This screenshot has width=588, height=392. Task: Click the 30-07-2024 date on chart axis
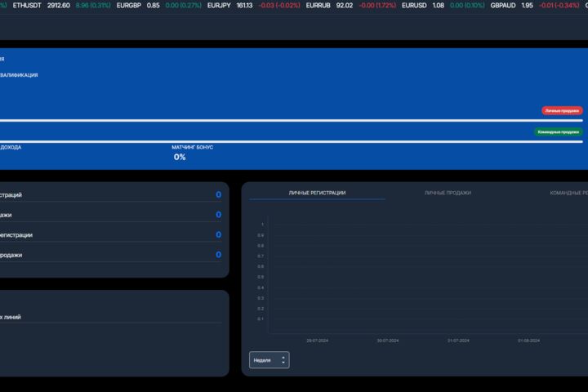pyautogui.click(x=388, y=341)
